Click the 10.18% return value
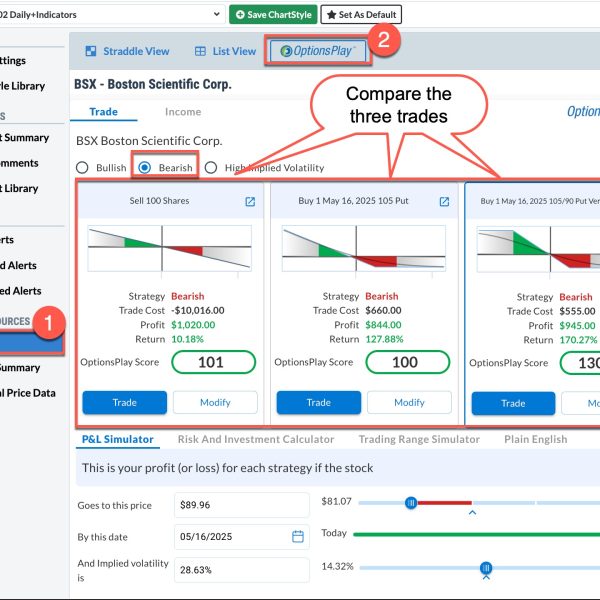The height and width of the screenshot is (600, 600). pyautogui.click(x=188, y=339)
